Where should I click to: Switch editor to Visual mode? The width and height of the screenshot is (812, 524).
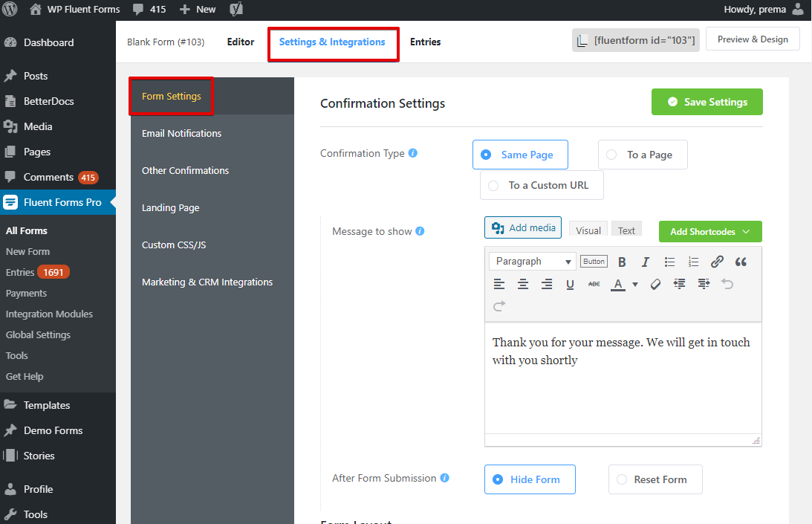coord(588,230)
